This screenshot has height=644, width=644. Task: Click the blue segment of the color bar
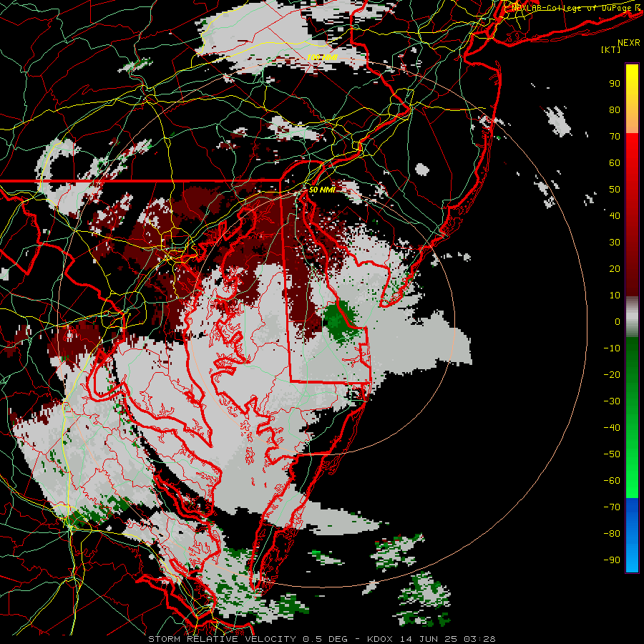[x=632, y=535]
